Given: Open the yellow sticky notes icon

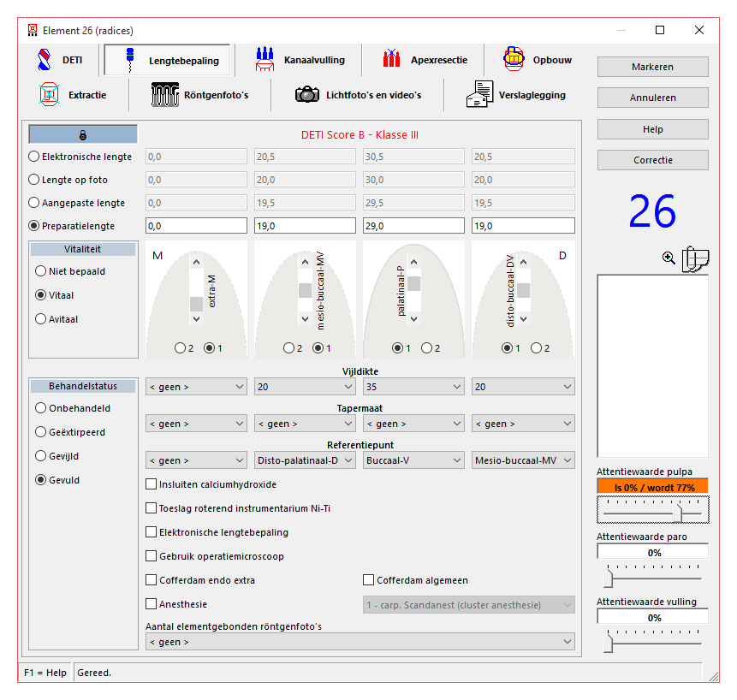Looking at the screenshot, I should pos(695,258).
